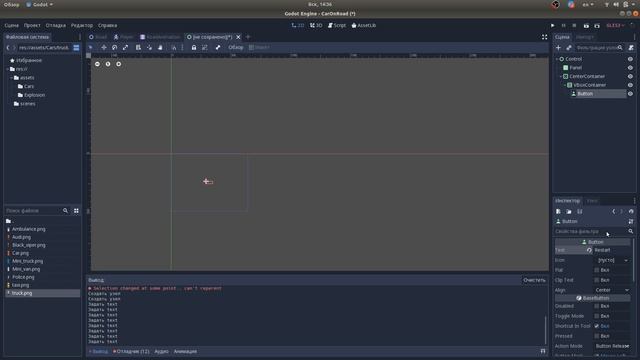Play the current scene clapper icon
The image size is (640, 360).
[586, 25]
